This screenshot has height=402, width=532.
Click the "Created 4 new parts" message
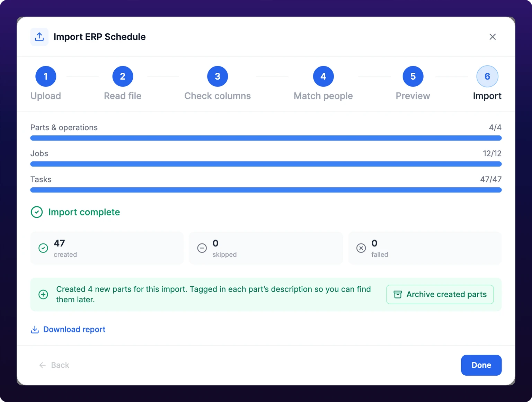(x=213, y=294)
